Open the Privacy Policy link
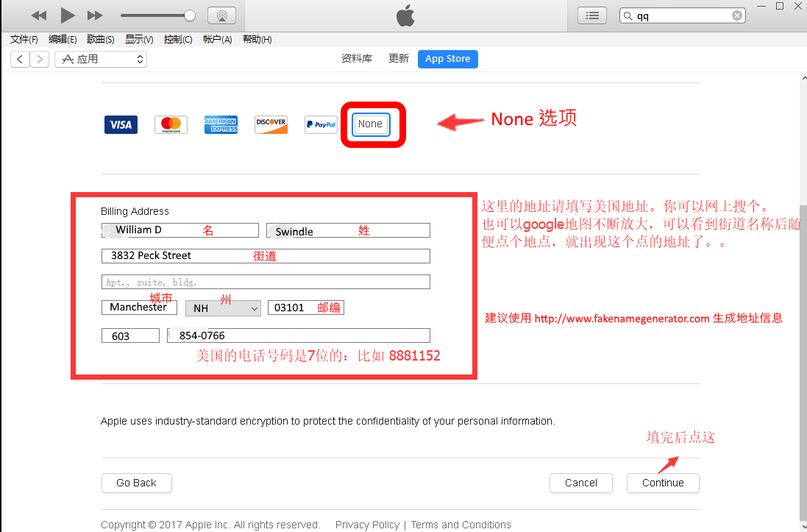The image size is (807, 532). 368,525
